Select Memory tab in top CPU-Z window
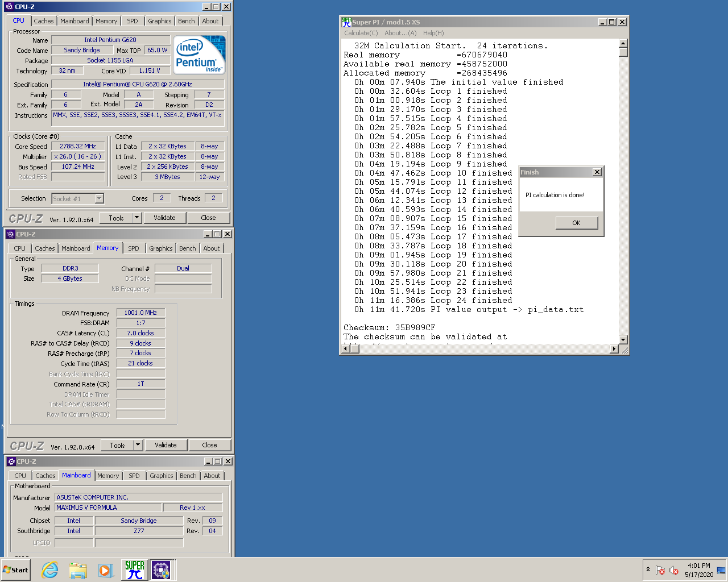Screen dimensions: 728x582 coord(106,21)
